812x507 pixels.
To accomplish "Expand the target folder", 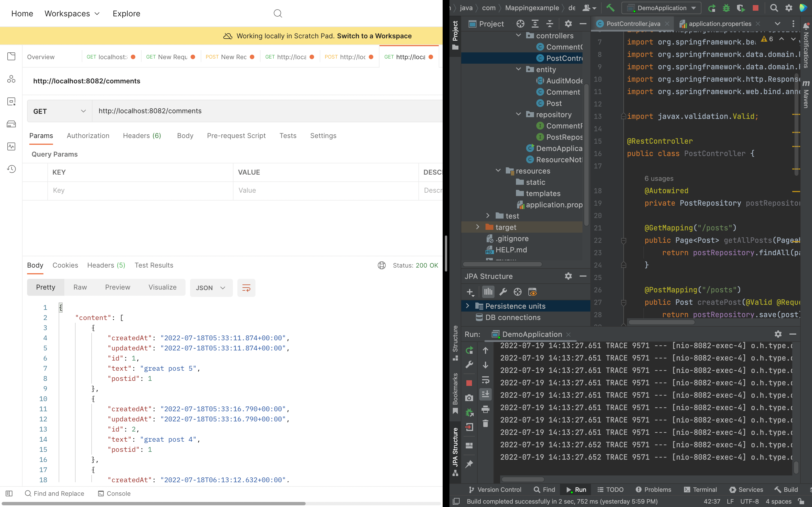I will coord(478,227).
